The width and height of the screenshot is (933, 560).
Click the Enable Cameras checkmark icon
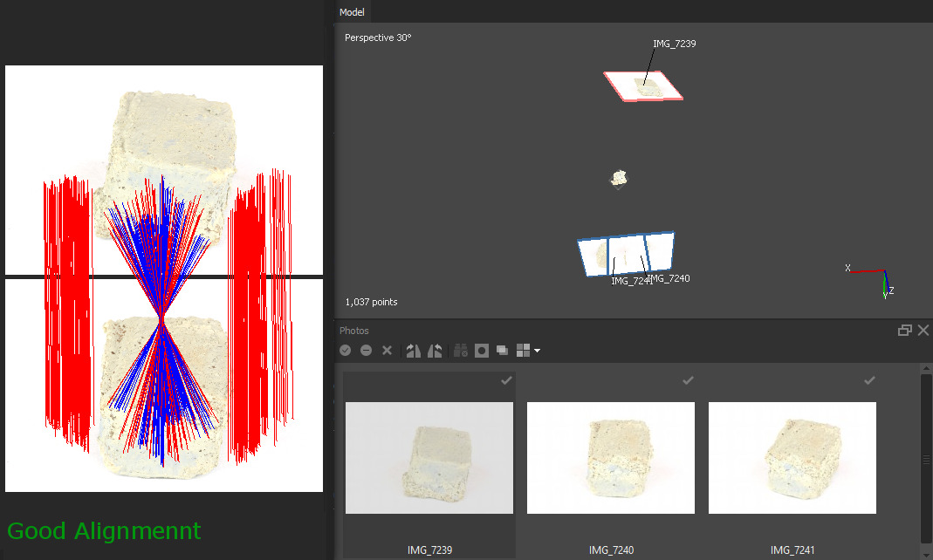[x=346, y=351]
